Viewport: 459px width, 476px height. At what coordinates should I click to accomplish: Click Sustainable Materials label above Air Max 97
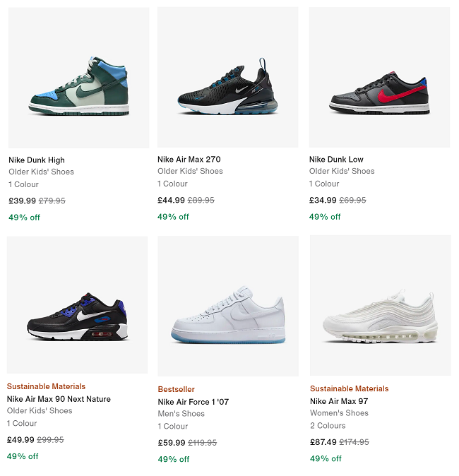pos(349,388)
